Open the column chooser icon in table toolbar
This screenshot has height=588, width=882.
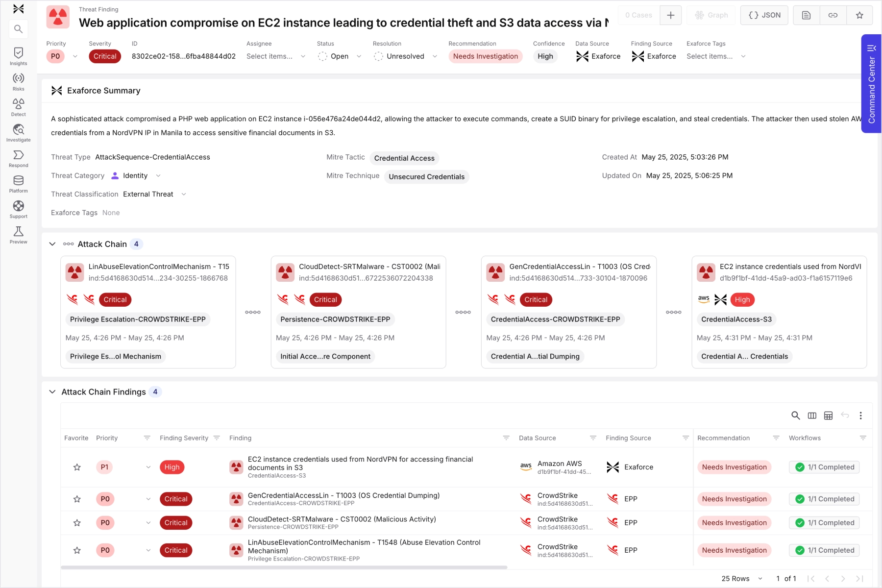click(x=812, y=416)
